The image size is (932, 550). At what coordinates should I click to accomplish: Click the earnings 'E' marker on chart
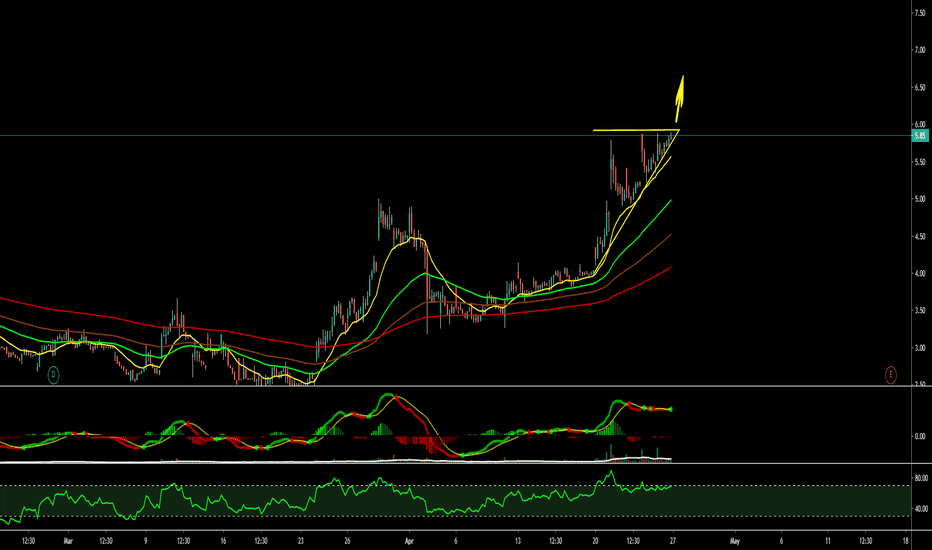pos(890,375)
